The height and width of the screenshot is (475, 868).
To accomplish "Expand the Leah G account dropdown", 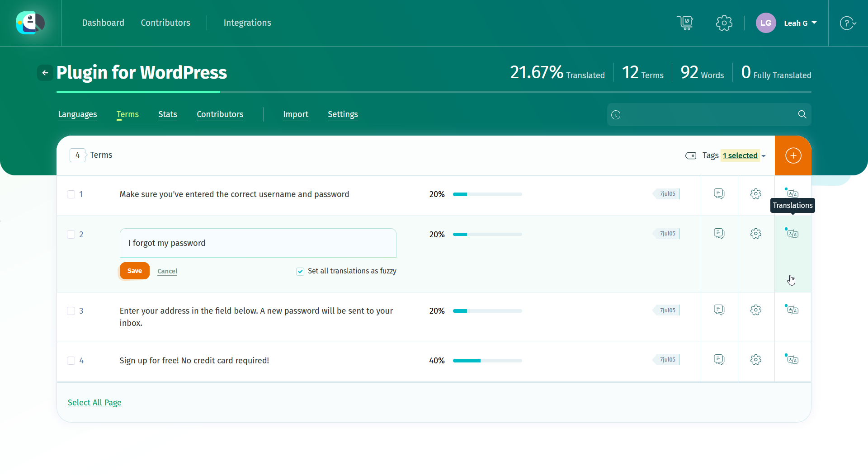I will click(800, 23).
